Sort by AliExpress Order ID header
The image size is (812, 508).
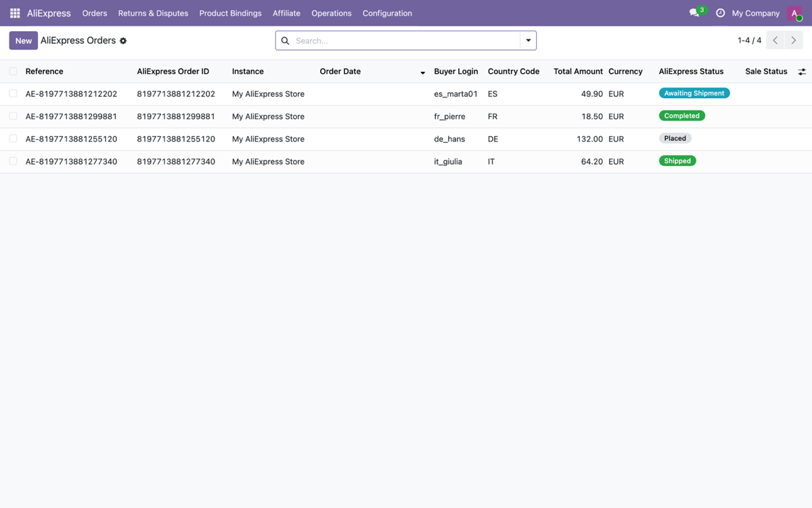tap(173, 71)
